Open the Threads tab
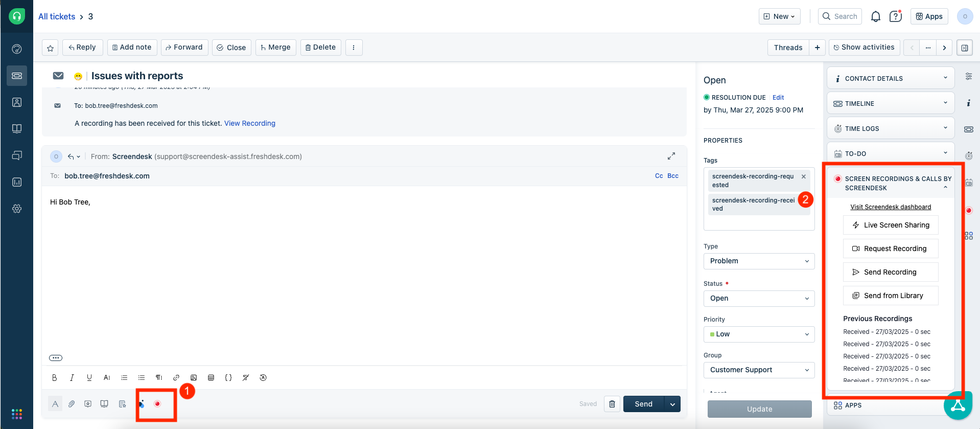 (788, 48)
